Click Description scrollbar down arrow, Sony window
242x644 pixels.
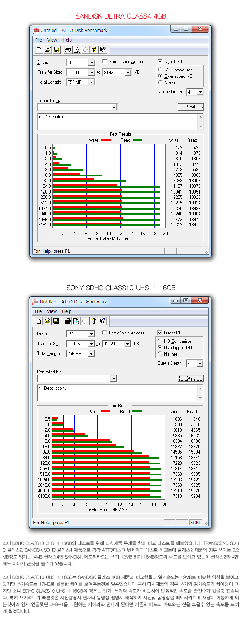[200, 398]
